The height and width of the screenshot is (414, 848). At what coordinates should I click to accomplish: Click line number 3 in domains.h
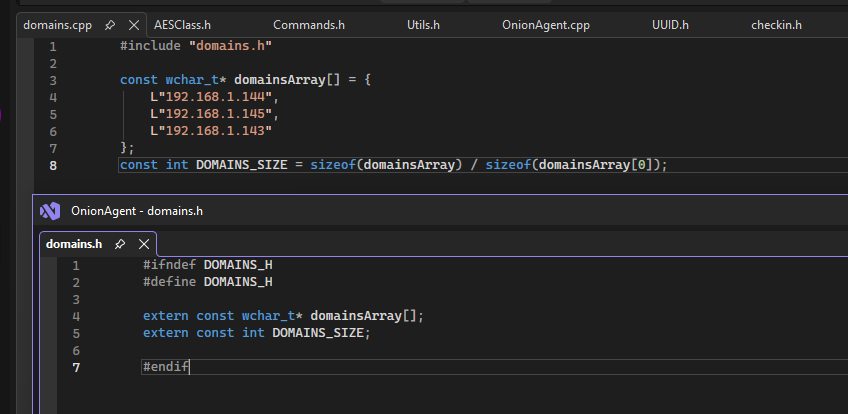[x=76, y=299]
